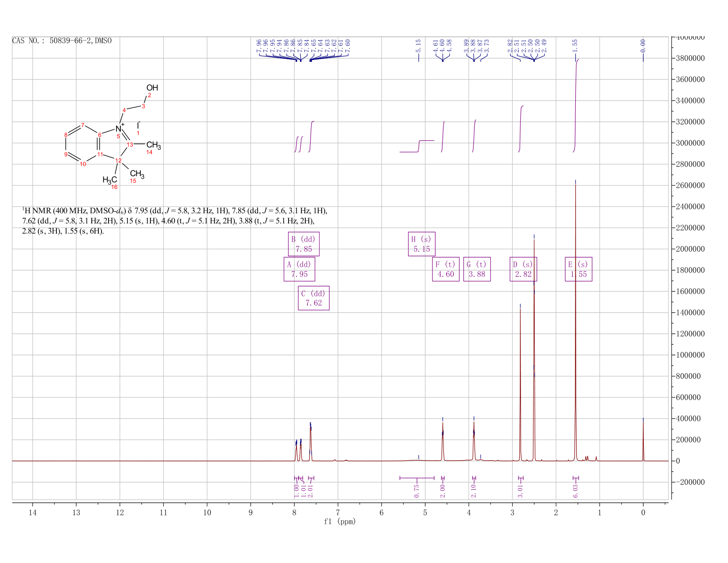Click the N+ atom in the structure
The height and width of the screenshot is (563, 728).
pyautogui.click(x=119, y=128)
